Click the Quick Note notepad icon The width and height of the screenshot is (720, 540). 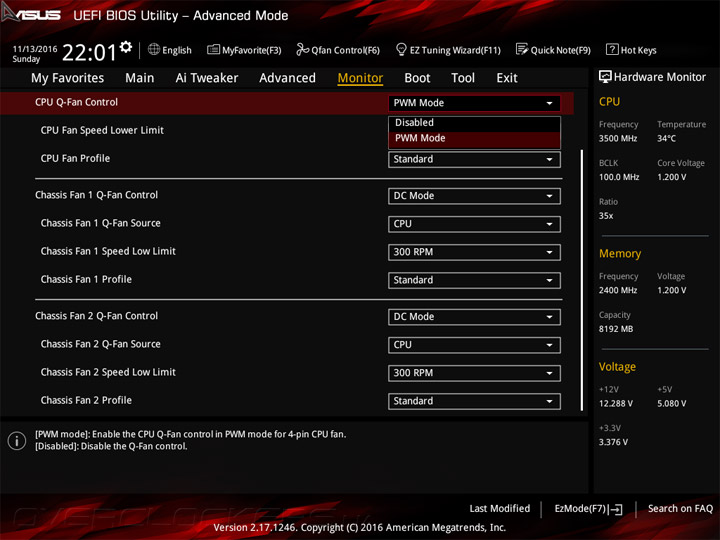522,49
